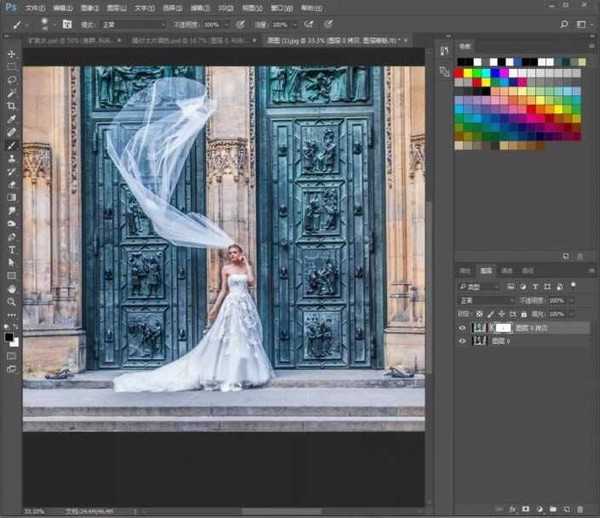Open the layer blend mode dropdown

[485, 299]
